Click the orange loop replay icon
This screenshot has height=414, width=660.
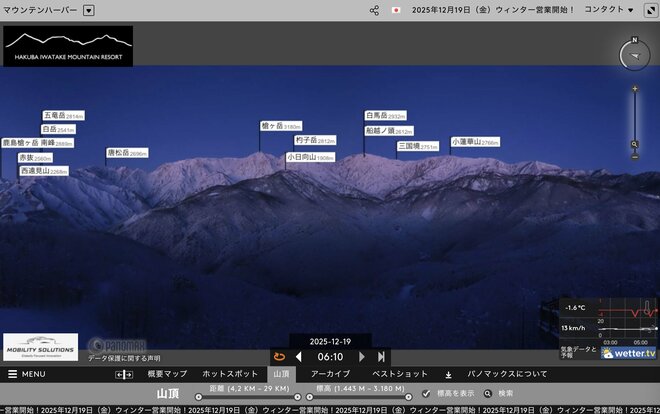click(279, 357)
